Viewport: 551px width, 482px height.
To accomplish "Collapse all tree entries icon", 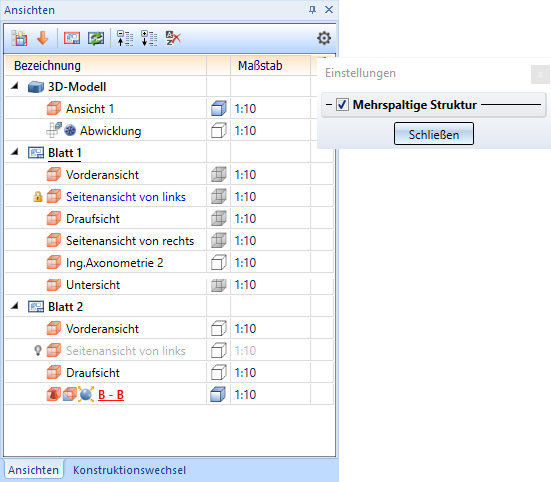I will coord(125,38).
